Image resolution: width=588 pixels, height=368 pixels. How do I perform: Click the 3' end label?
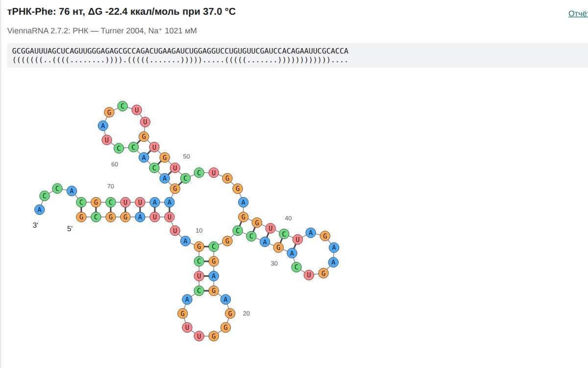pos(36,225)
